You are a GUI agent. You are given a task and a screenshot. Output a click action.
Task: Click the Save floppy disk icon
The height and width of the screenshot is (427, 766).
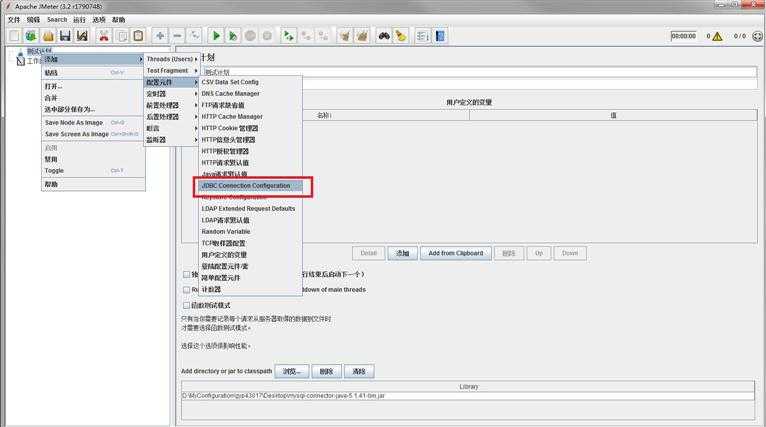[x=65, y=36]
